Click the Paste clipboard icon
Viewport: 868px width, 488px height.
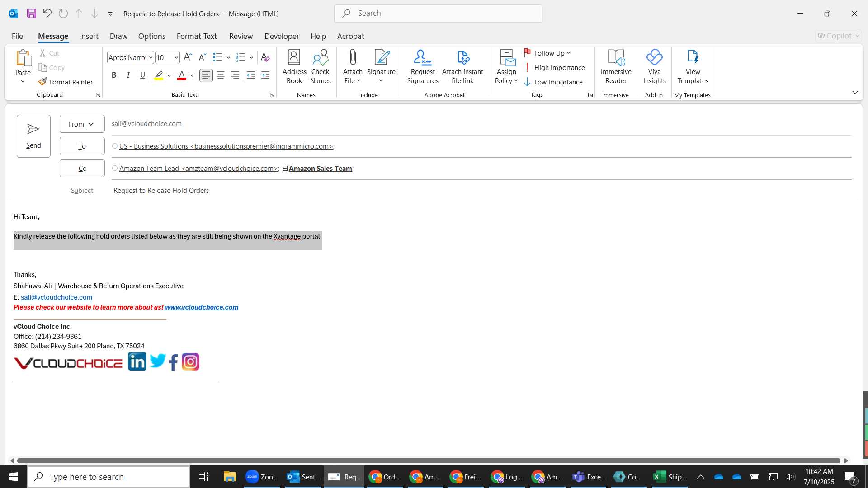(x=23, y=58)
